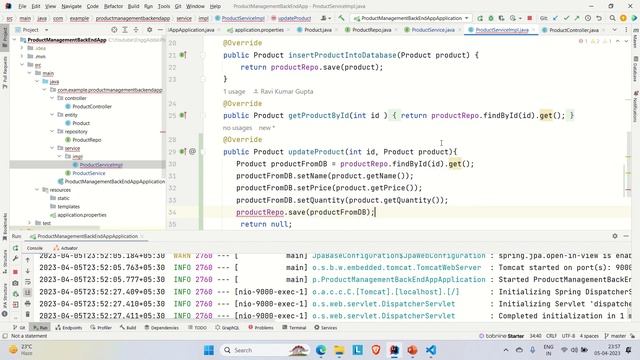Open Search Everywhere magnifier icon
This screenshot has height=360, width=640.
[x=612, y=18]
